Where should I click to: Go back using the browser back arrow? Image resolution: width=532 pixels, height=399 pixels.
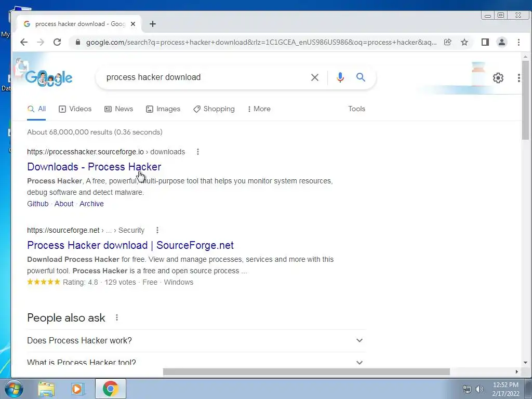(x=24, y=42)
